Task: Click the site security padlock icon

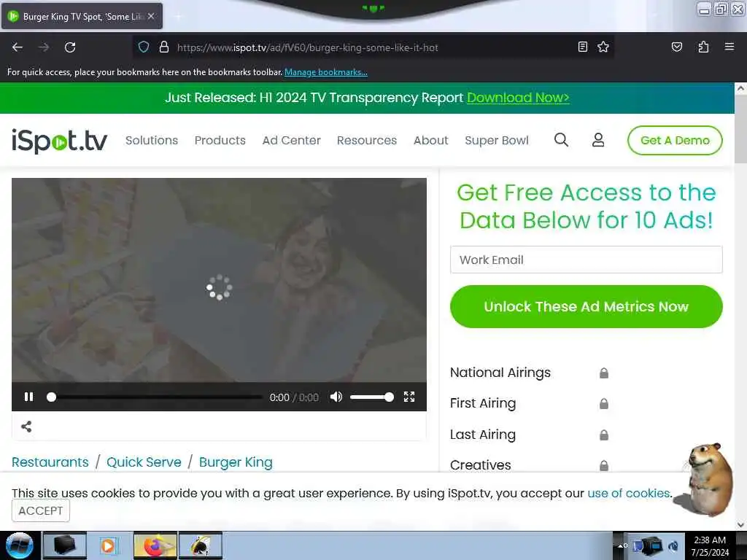Action: (164, 47)
